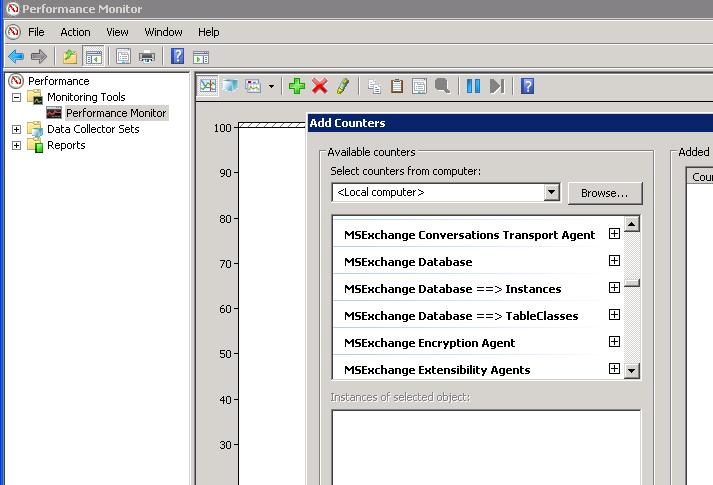This screenshot has height=485, width=713.
Task: Click the Add Counters dialog title bar
Action: click(510, 123)
